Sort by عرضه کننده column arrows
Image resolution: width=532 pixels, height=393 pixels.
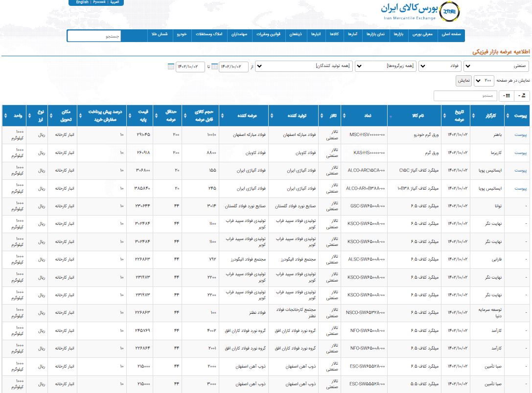tap(222, 115)
